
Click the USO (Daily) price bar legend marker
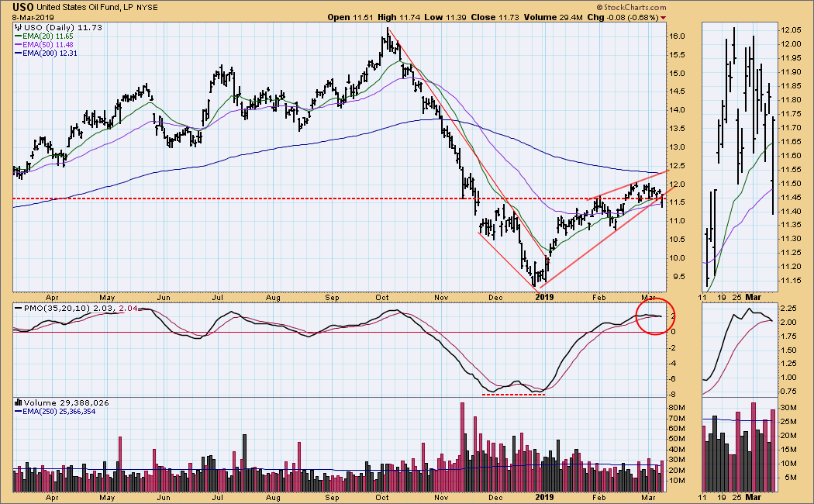click(x=16, y=27)
